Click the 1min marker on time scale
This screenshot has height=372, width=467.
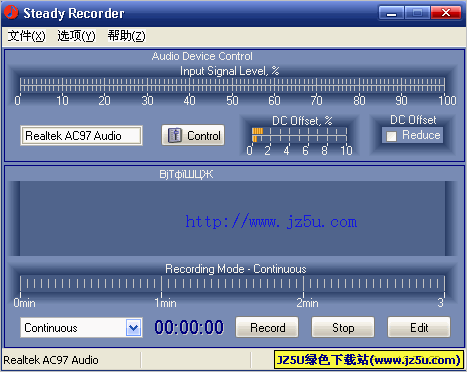tap(165, 303)
